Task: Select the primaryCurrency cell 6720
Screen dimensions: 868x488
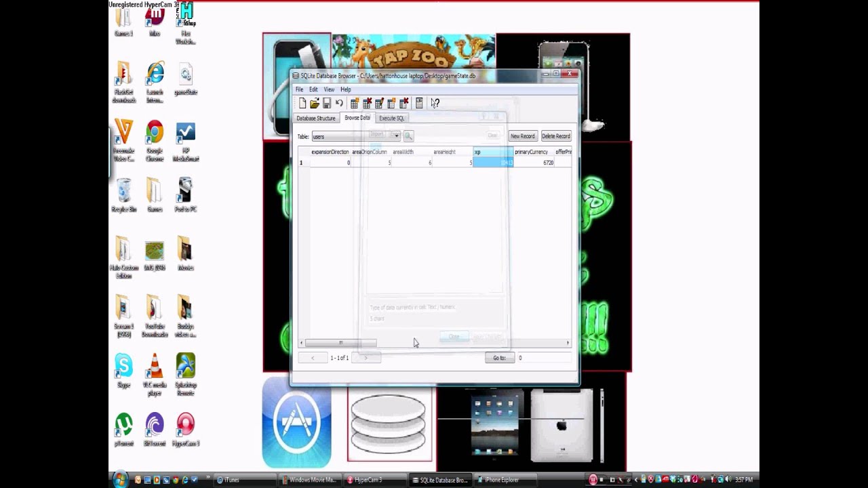Action: [x=534, y=163]
